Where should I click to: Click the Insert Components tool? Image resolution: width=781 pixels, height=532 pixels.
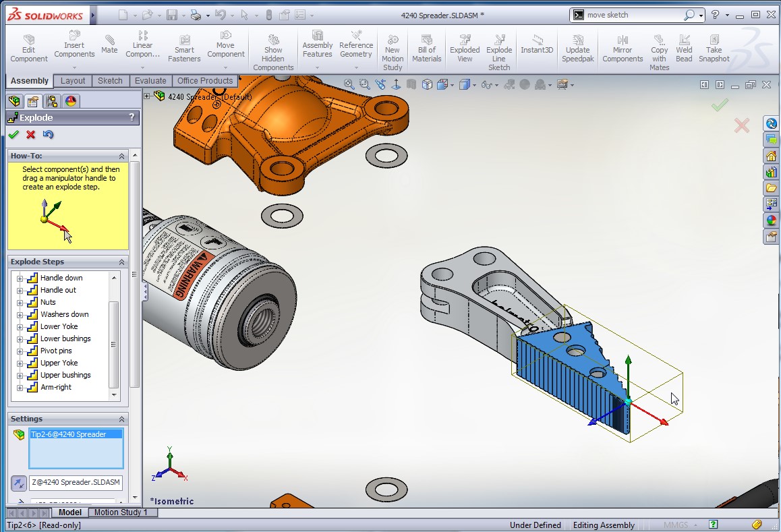(x=74, y=45)
